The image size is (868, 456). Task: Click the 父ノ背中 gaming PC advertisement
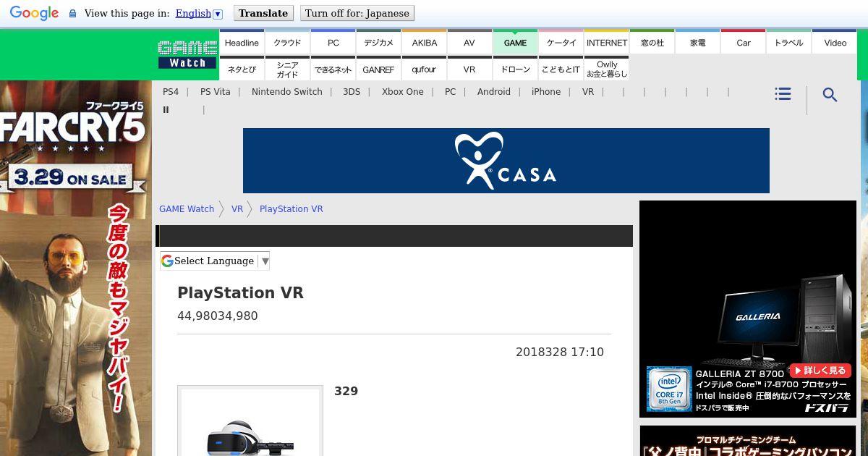pyautogui.click(x=748, y=441)
